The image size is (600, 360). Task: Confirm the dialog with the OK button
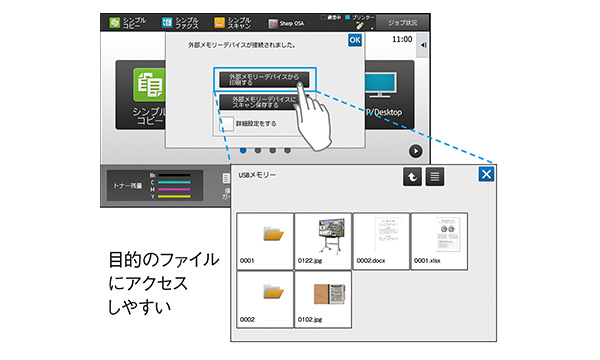click(355, 40)
